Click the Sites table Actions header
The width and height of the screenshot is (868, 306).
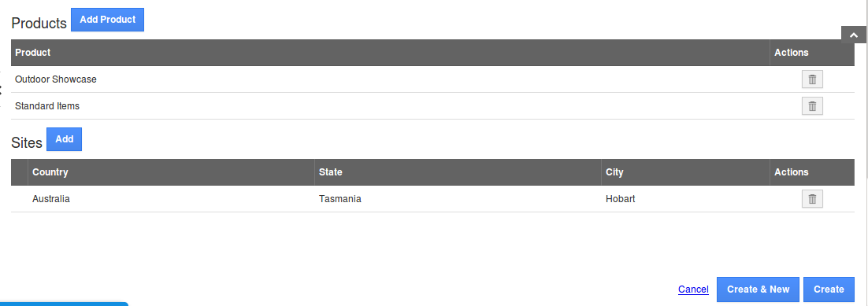[791, 172]
